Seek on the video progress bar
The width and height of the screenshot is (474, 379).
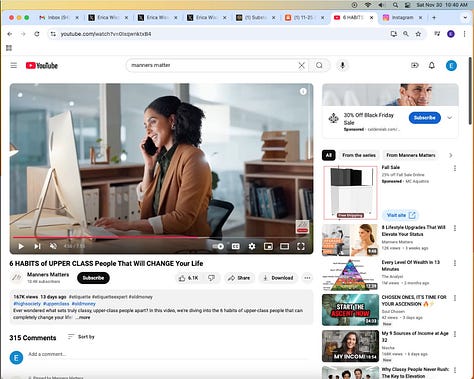coord(161,237)
